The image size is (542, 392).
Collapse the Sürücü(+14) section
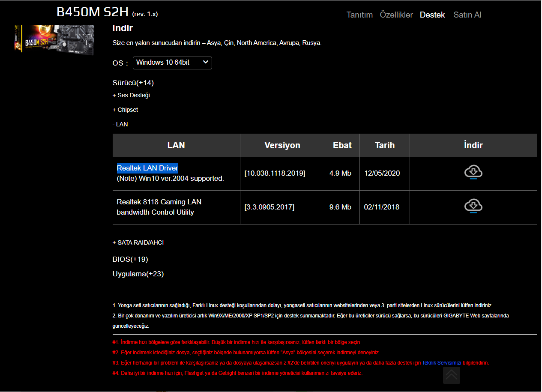(x=133, y=83)
